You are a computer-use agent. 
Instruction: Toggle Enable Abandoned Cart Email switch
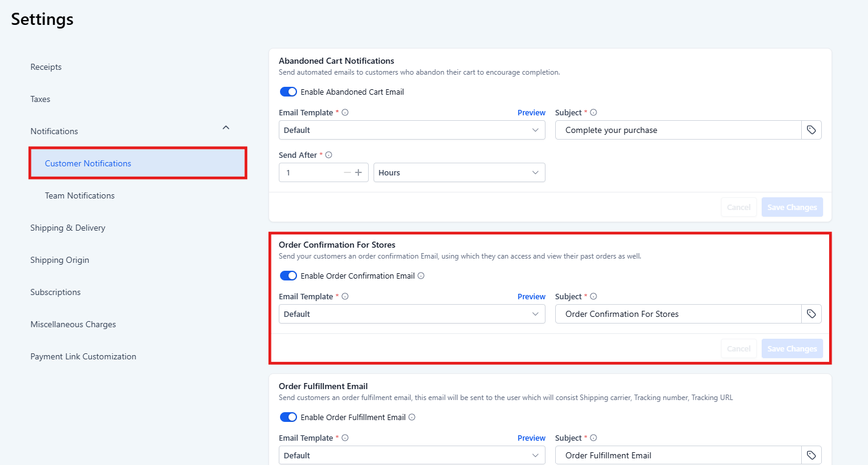288,92
